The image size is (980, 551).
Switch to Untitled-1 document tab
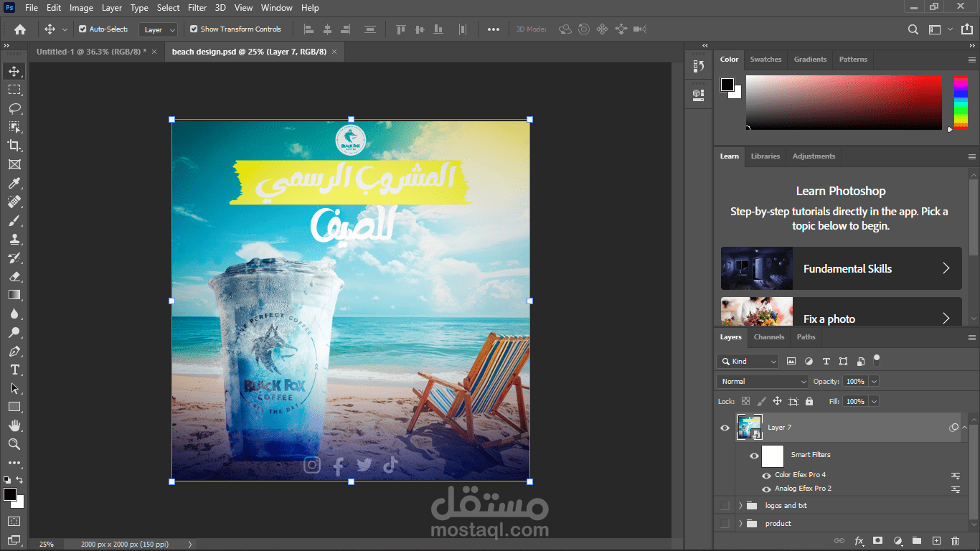tap(91, 52)
